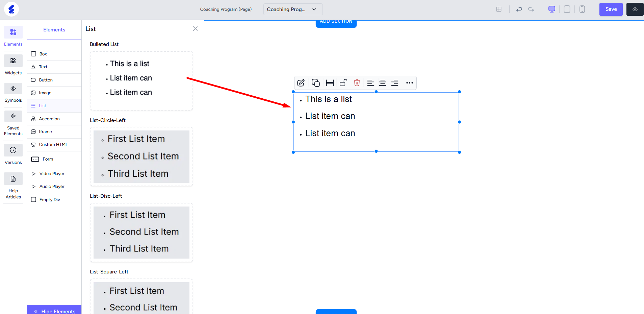Select Box element

coord(54,54)
